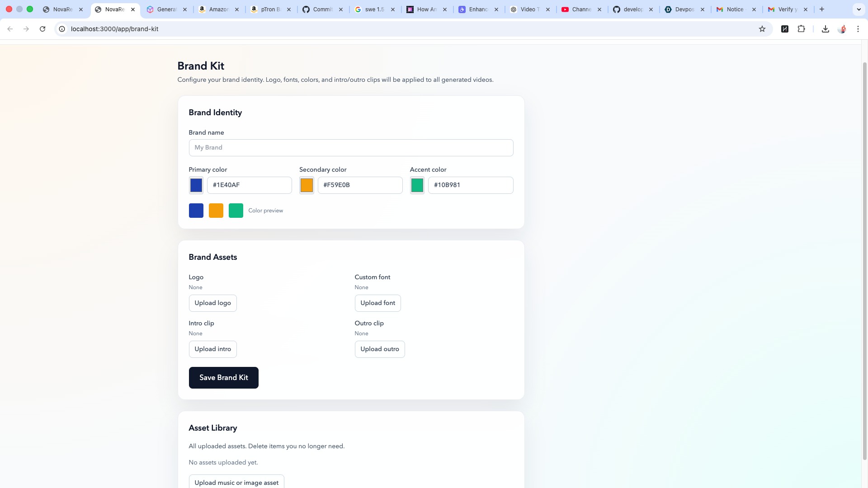868x488 pixels.
Task: Click the Upload logo button
Action: pyautogui.click(x=212, y=303)
